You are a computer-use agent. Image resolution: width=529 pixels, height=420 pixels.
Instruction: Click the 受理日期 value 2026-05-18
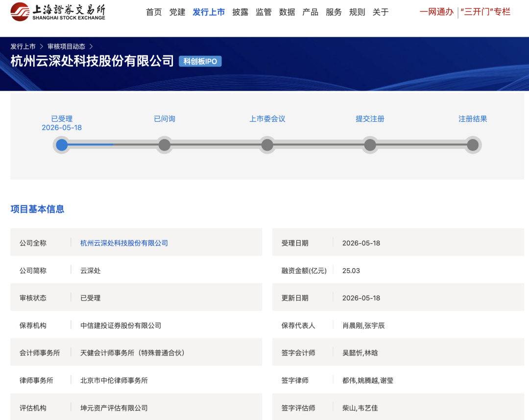pyautogui.click(x=361, y=243)
